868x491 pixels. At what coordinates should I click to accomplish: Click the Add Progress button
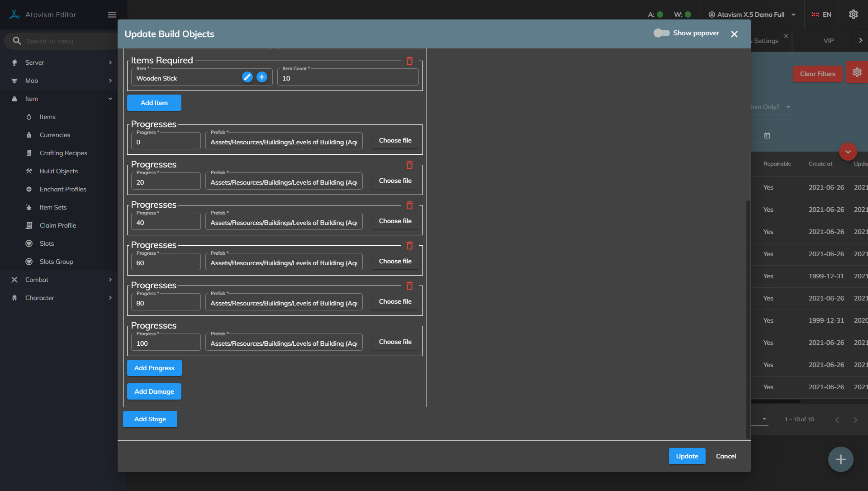pyautogui.click(x=154, y=368)
